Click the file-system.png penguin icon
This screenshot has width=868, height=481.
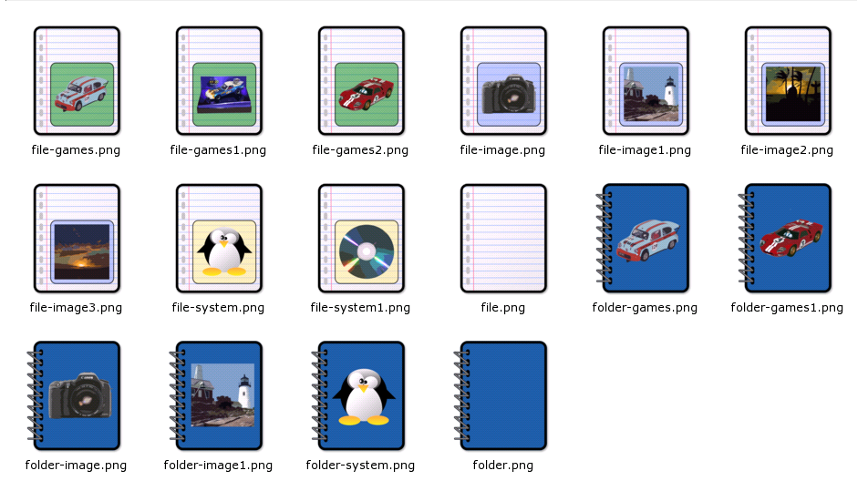(x=219, y=239)
